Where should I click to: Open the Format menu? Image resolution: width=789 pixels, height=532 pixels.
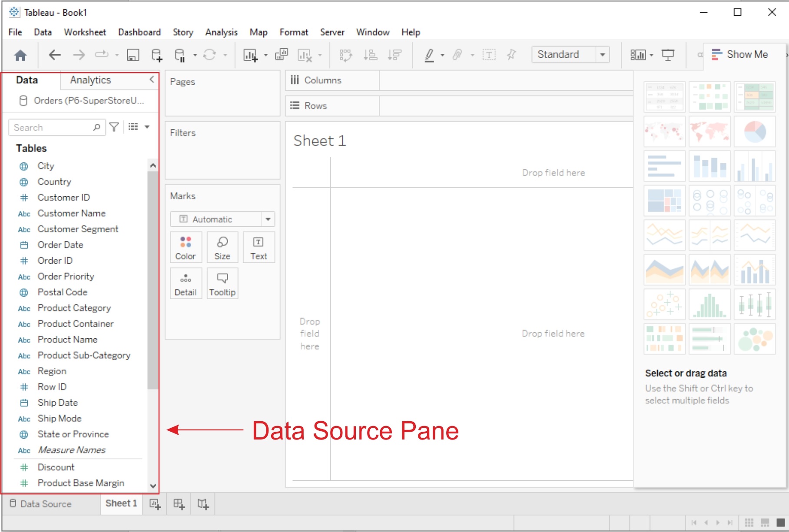tap(294, 32)
